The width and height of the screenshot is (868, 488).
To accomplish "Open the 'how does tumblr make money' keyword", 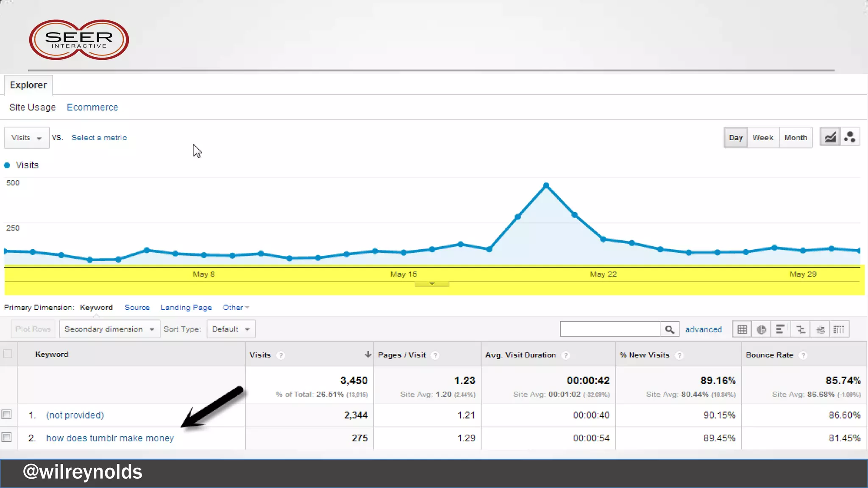I will [x=110, y=438].
